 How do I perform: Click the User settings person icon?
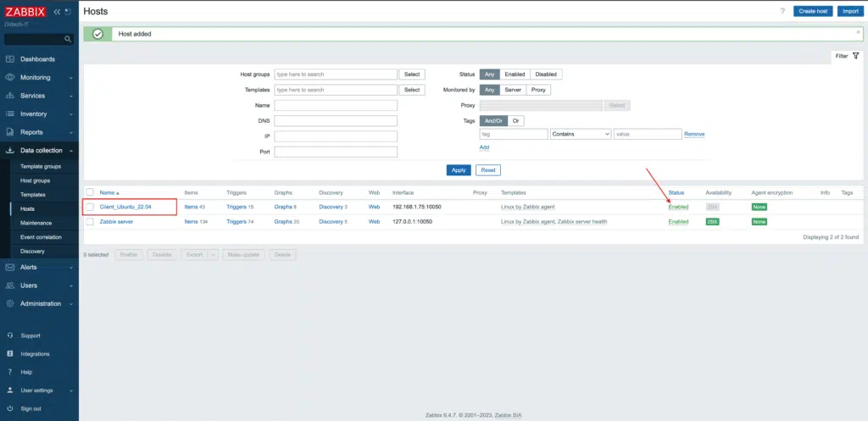coord(10,391)
